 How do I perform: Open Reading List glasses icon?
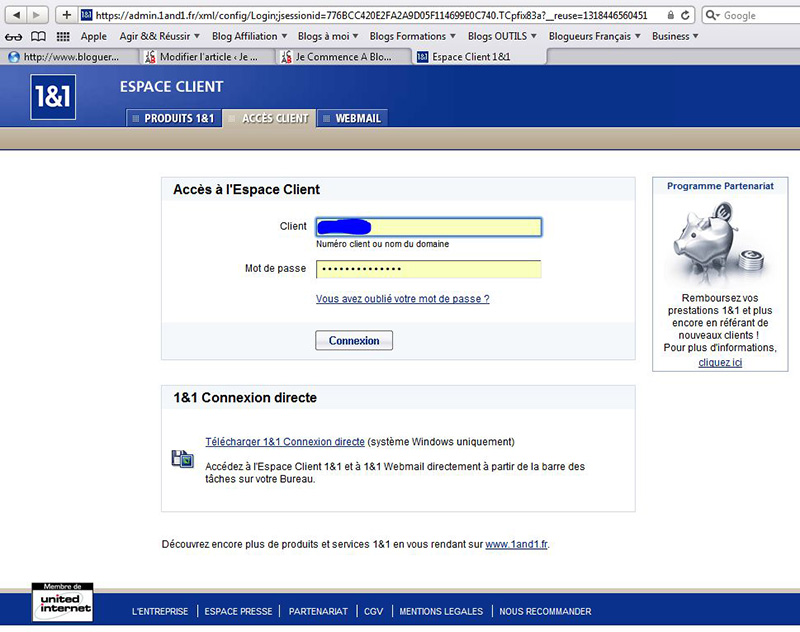tap(13, 37)
